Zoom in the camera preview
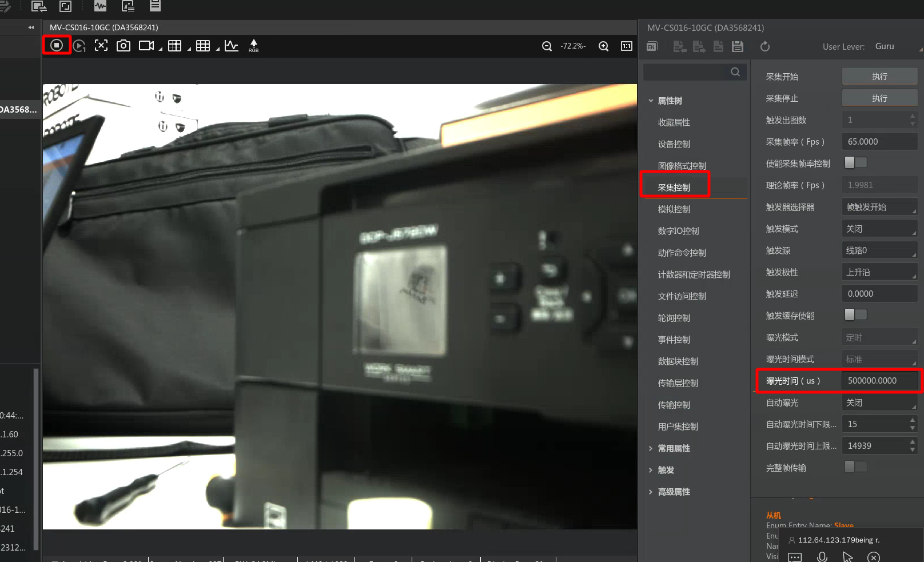Viewport: 924px width, 562px height. [604, 46]
